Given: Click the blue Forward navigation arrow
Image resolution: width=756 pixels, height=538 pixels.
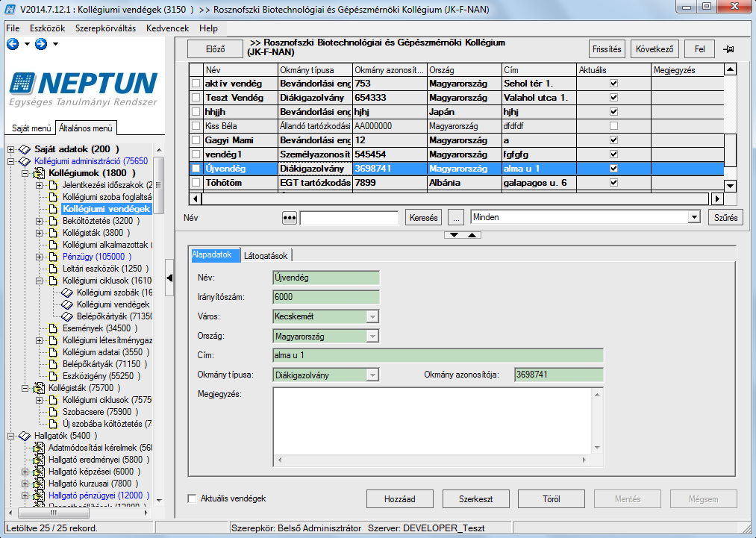Looking at the screenshot, I should 41,44.
